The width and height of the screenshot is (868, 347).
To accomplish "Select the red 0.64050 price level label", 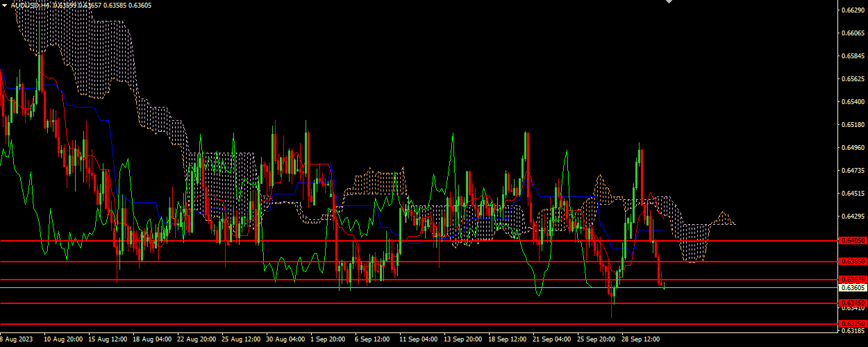I will [x=852, y=240].
